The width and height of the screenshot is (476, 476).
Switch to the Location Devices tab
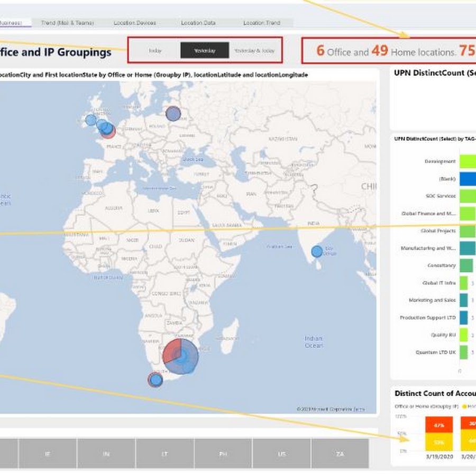pyautogui.click(x=135, y=23)
